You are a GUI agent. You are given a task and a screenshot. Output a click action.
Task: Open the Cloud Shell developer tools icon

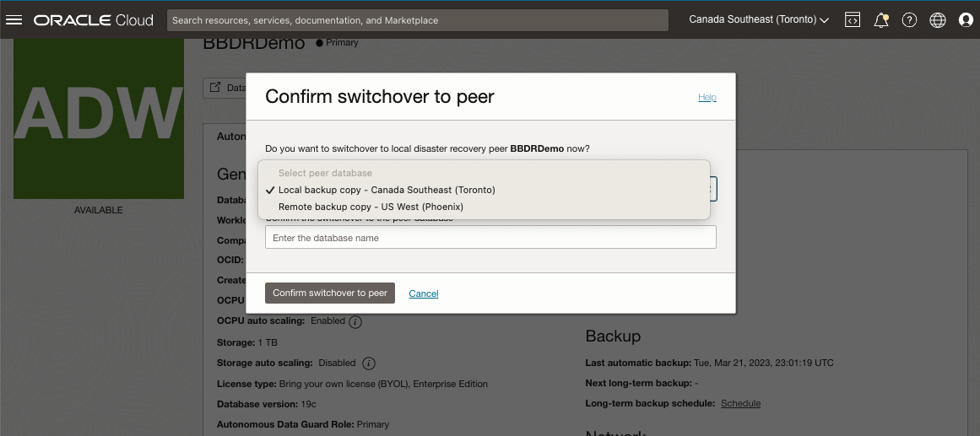point(853,19)
